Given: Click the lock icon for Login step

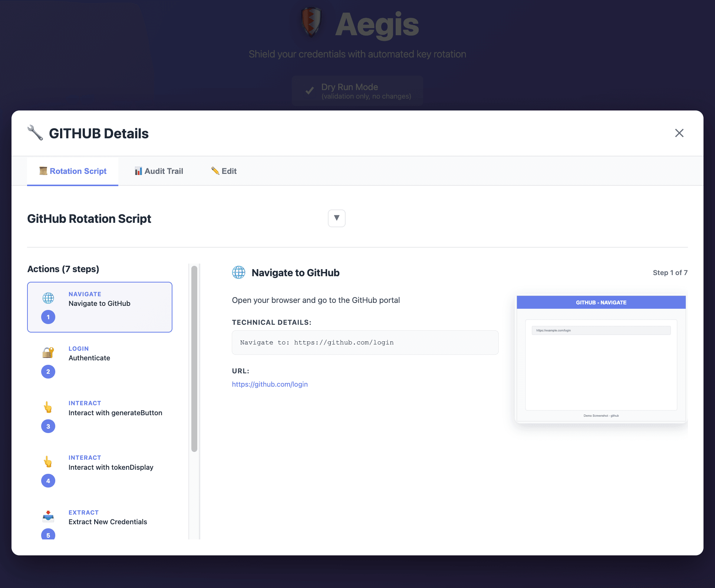Looking at the screenshot, I should [x=48, y=352].
